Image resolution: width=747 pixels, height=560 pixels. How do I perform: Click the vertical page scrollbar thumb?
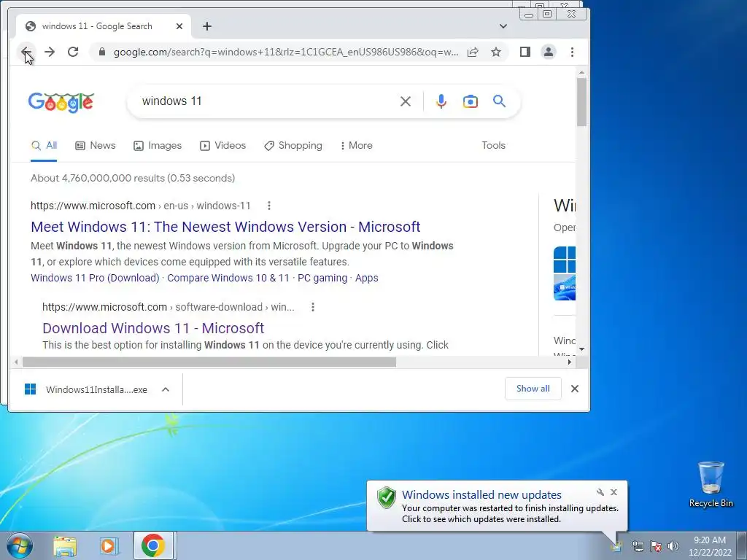click(x=581, y=101)
